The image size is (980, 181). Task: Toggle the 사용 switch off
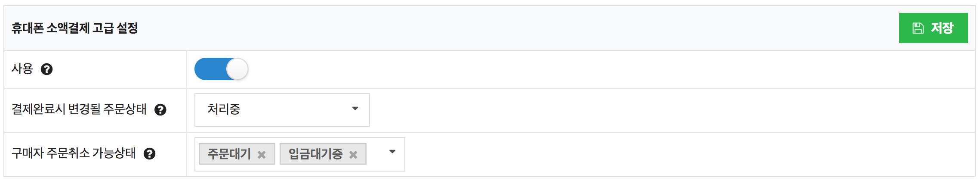(221, 69)
